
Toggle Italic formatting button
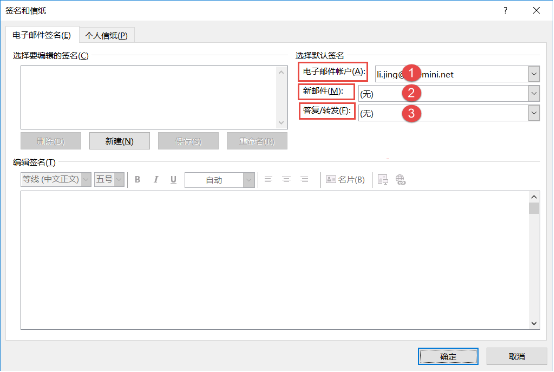click(x=155, y=179)
